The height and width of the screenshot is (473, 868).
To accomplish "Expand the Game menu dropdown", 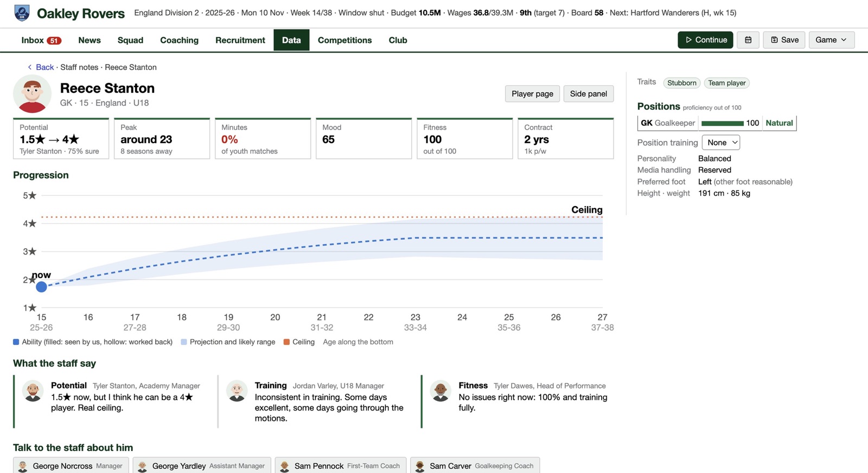I will click(x=831, y=40).
